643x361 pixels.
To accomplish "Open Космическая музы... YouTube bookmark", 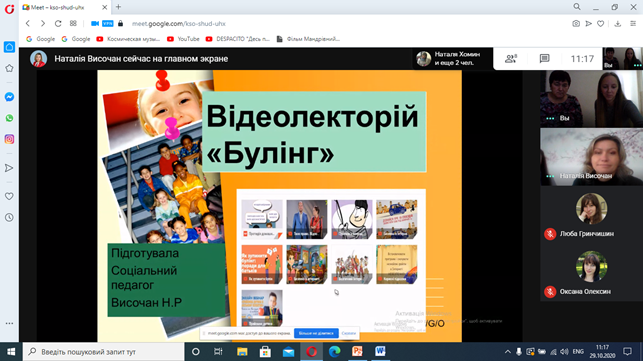I will click(128, 39).
